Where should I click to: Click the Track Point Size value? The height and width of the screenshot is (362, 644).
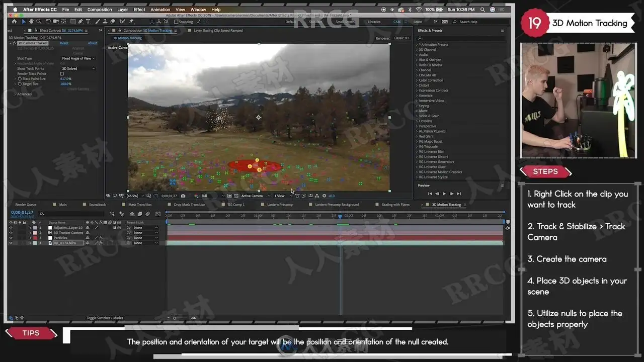point(66,79)
